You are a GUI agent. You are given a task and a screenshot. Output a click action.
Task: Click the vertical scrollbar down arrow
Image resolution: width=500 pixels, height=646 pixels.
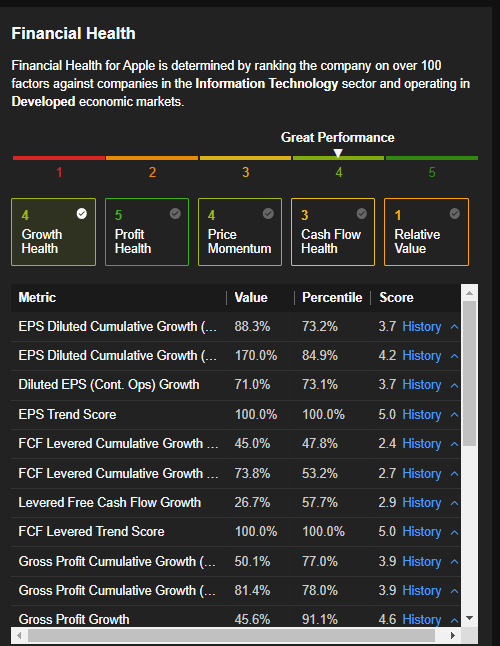[470, 618]
